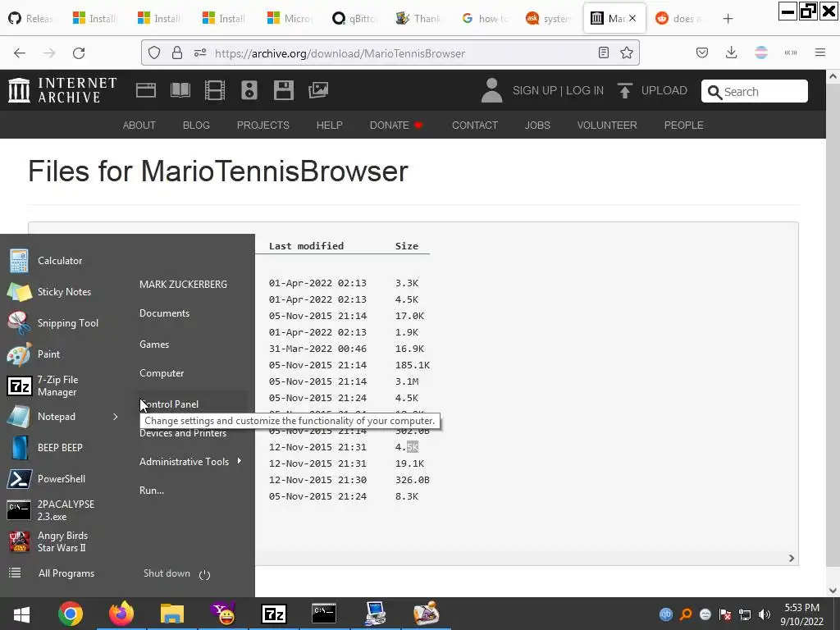Open the Firefox hamburger menu
This screenshot has width=840, height=630.
820,52
